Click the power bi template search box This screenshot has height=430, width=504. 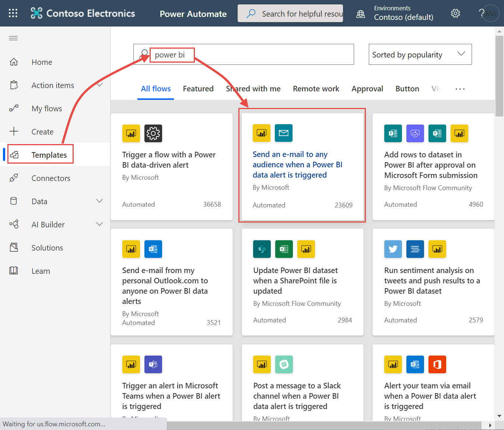click(x=251, y=55)
